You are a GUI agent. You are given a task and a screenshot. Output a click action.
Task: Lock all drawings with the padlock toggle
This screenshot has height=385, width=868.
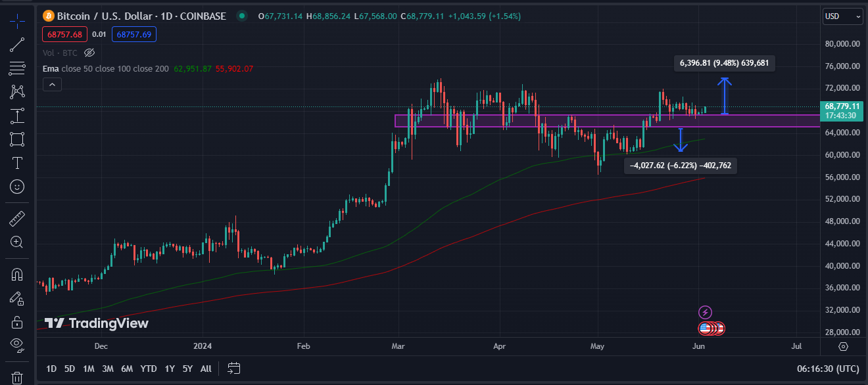pyautogui.click(x=17, y=322)
